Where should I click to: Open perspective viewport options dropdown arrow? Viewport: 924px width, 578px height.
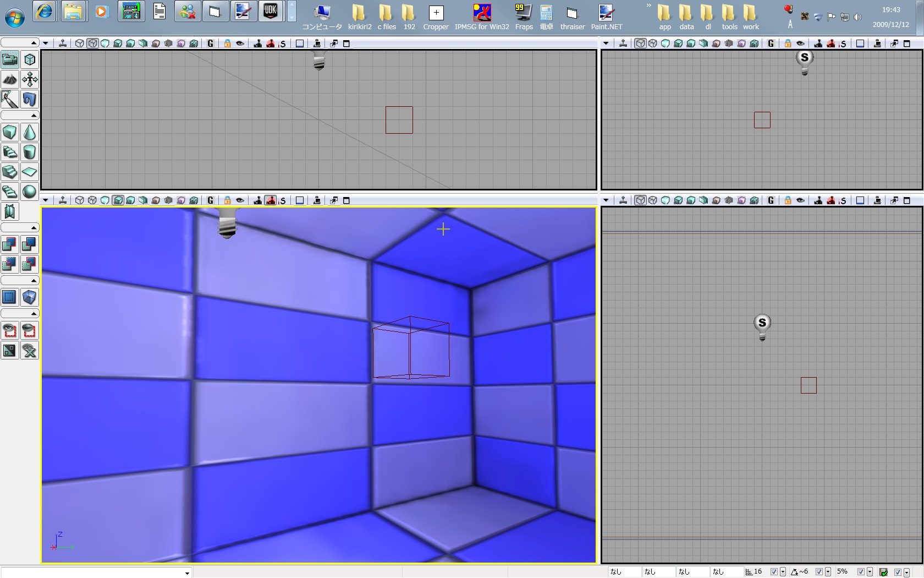coord(46,200)
